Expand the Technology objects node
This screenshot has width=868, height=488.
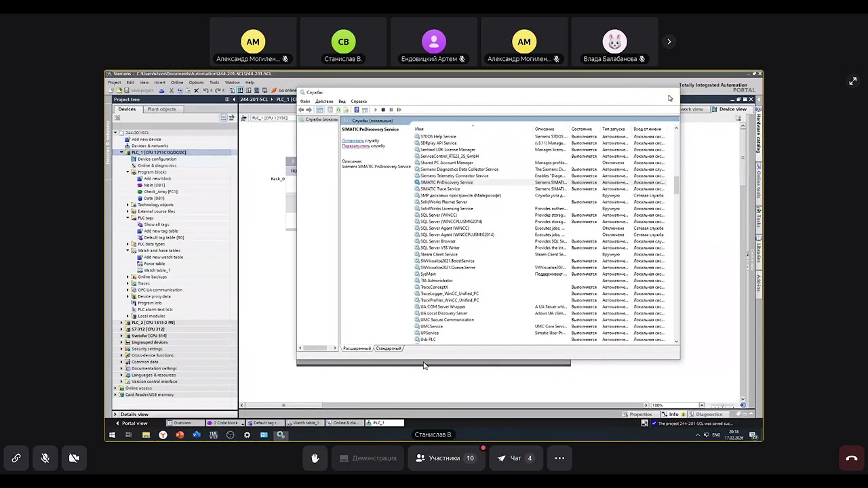pyautogui.click(x=127, y=205)
